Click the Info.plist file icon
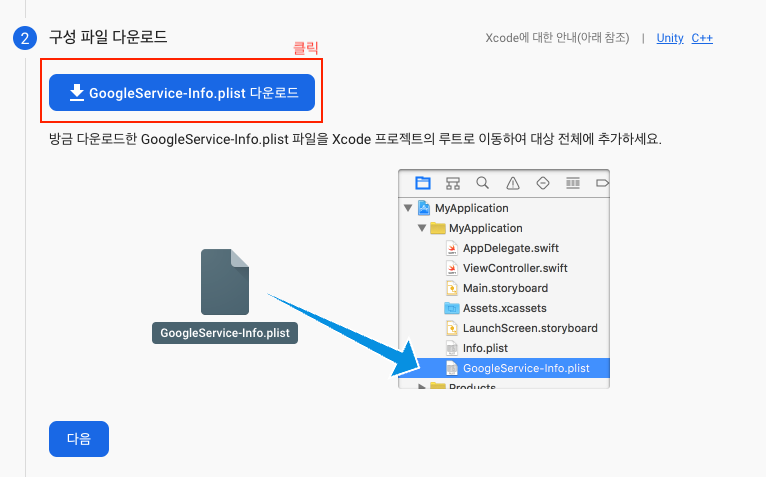The image size is (766, 477). point(452,348)
